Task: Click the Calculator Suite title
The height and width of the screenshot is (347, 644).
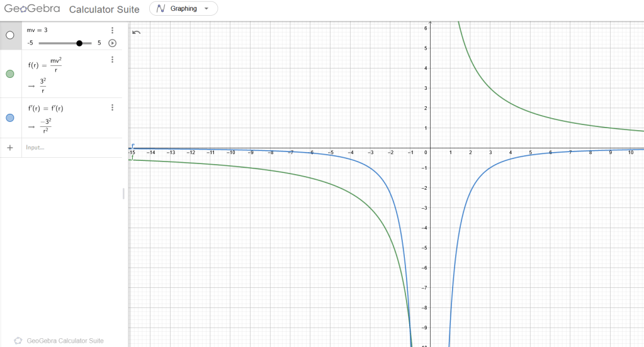Action: [x=104, y=9]
